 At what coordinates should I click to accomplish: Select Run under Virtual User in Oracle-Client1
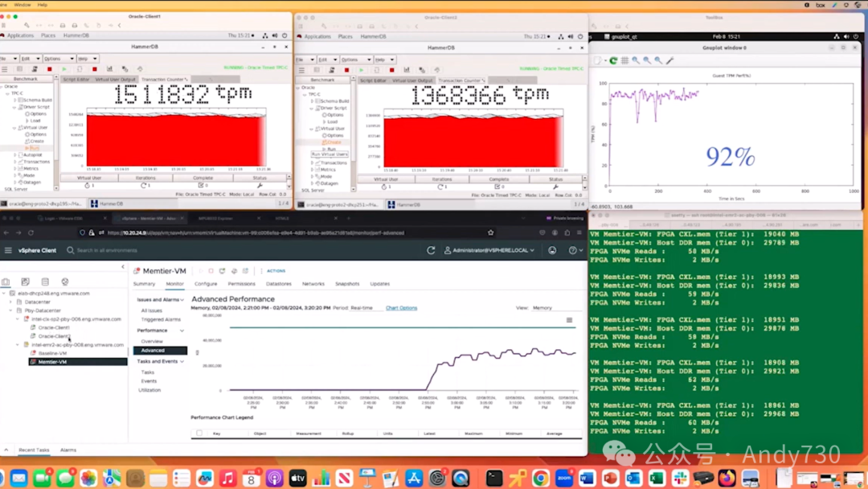[35, 148]
